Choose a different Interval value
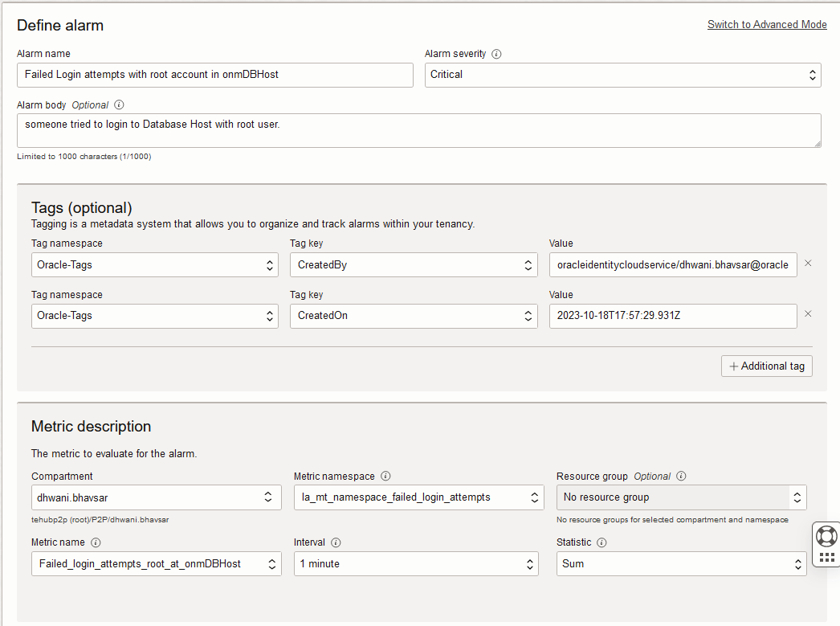This screenshot has height=626, width=840. click(x=415, y=564)
